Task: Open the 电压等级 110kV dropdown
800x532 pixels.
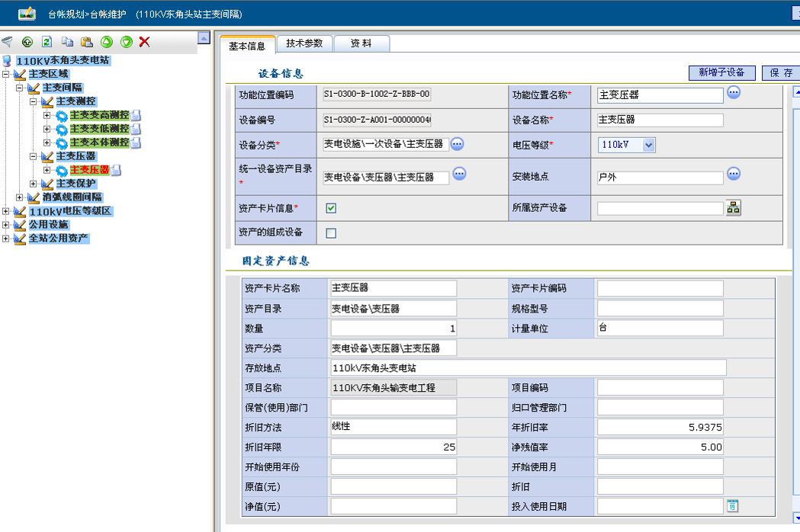Action: click(x=648, y=145)
